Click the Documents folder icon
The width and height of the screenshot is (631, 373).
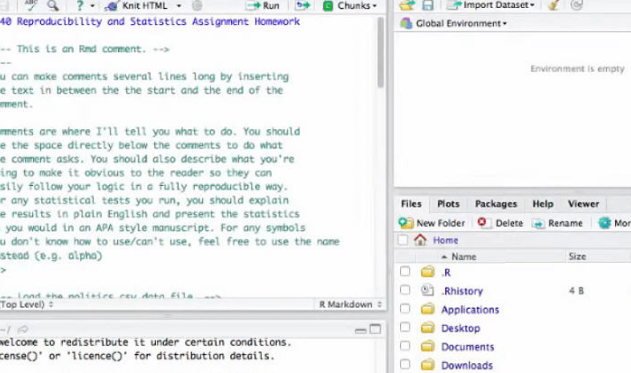(x=427, y=346)
